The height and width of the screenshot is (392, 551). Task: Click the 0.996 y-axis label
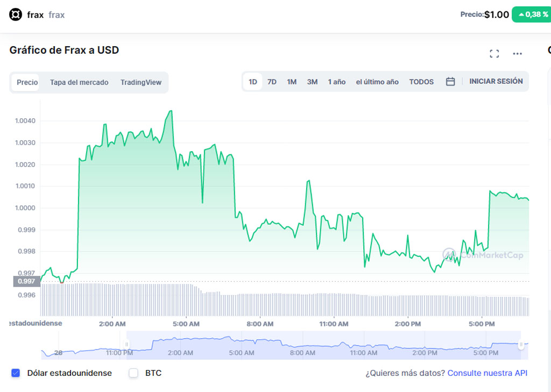(27, 295)
